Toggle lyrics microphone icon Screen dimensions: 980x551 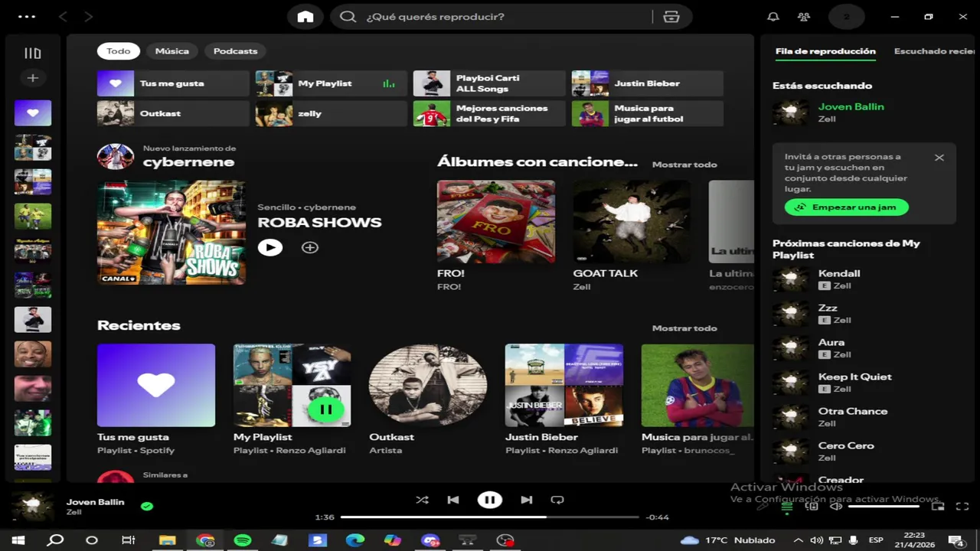(763, 506)
